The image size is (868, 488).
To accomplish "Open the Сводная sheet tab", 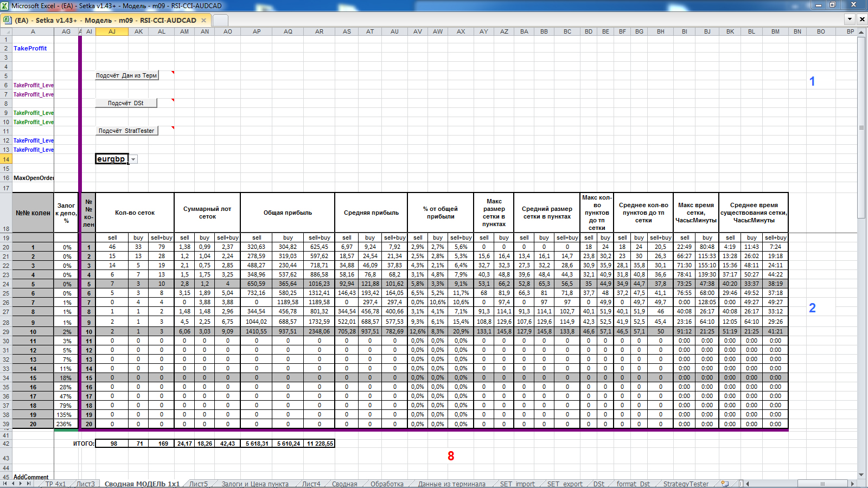I will 345,484.
